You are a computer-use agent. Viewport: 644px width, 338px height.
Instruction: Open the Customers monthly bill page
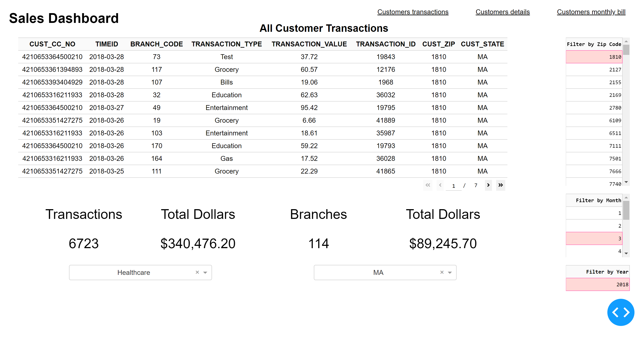591,12
